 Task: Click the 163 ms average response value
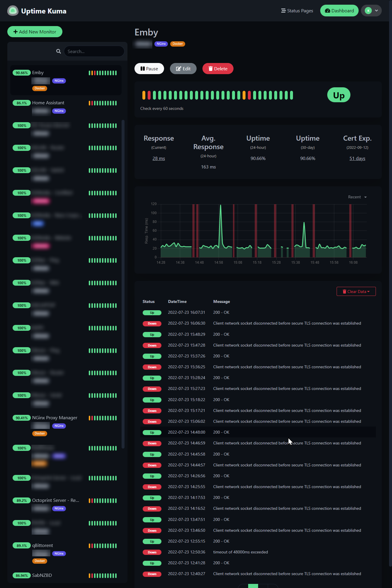(208, 167)
